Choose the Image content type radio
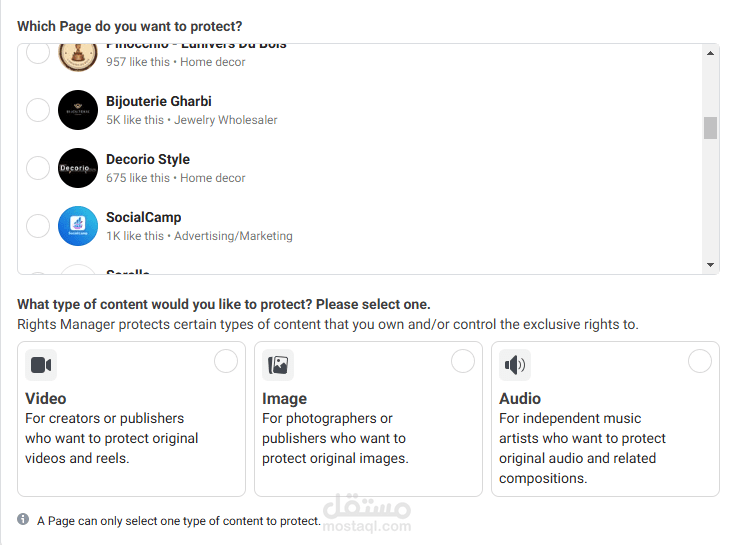The width and height of the screenshot is (734, 545). (x=463, y=361)
